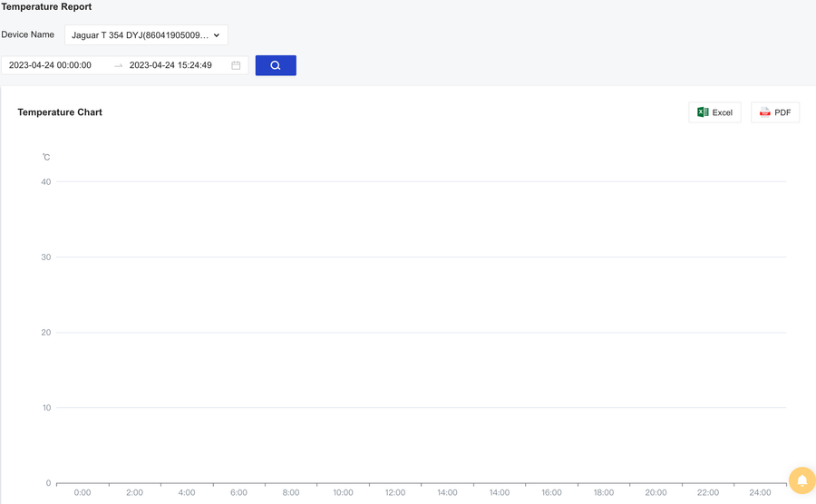The height and width of the screenshot is (504, 816).
Task: Expand the Device Name dropdown chevron
Action: click(x=217, y=35)
